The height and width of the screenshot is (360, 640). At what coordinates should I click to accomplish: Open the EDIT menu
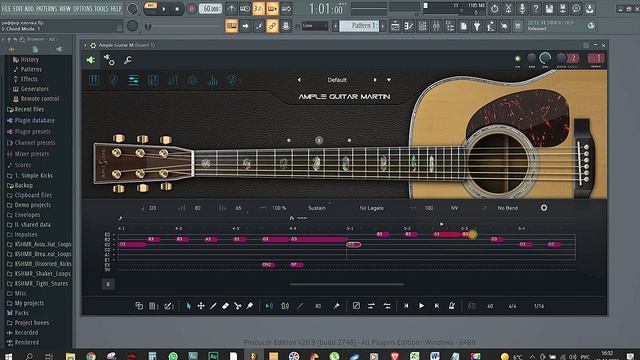pos(18,8)
